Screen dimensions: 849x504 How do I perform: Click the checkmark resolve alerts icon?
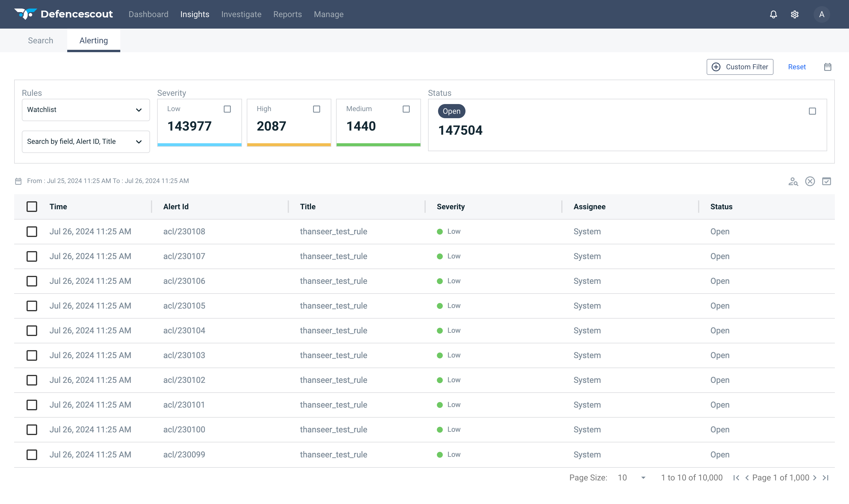pyautogui.click(x=827, y=181)
